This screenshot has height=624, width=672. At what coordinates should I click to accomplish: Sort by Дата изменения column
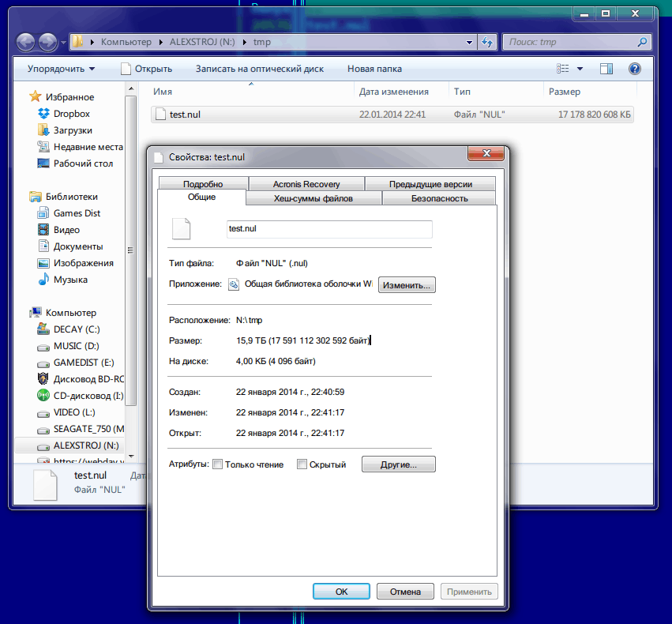pyautogui.click(x=401, y=92)
